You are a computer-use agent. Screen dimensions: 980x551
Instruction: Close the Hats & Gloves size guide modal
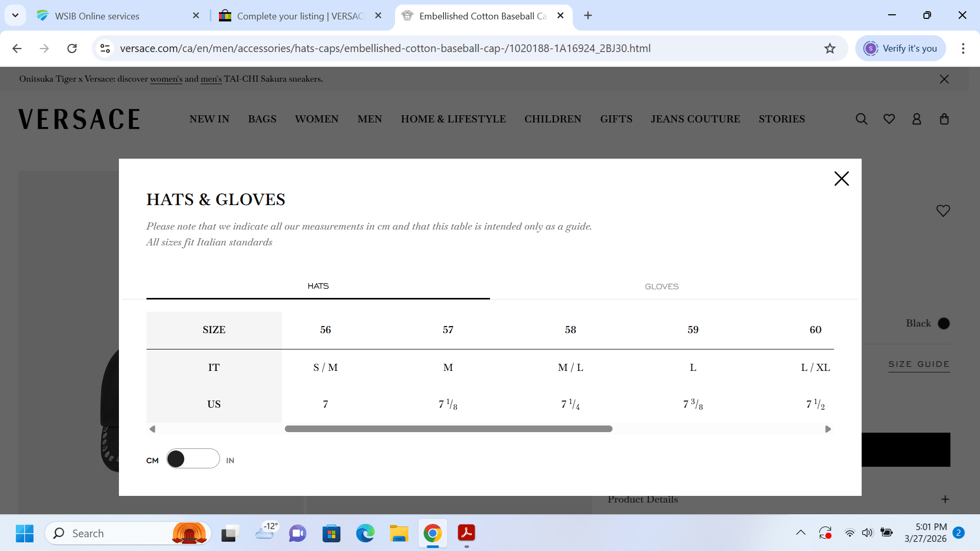tap(841, 179)
